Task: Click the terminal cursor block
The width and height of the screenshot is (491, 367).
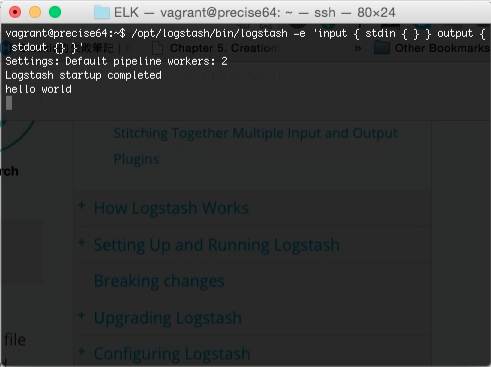Action: (9, 103)
